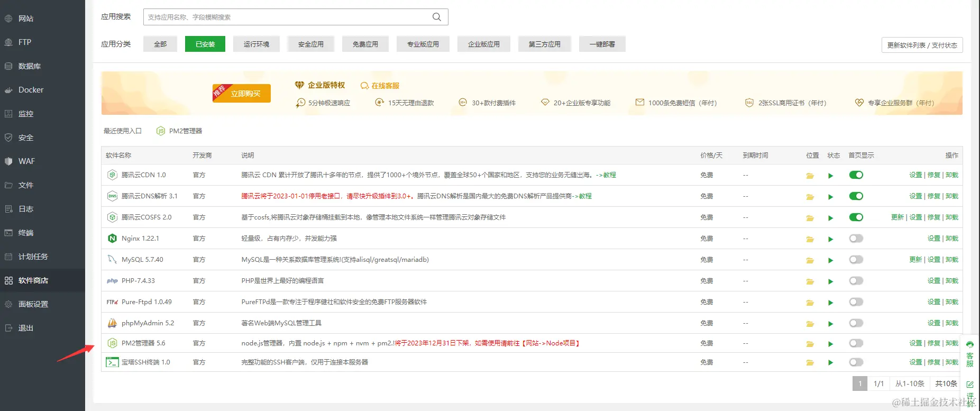Open folder location for MySQL 5.7.40

(810, 260)
